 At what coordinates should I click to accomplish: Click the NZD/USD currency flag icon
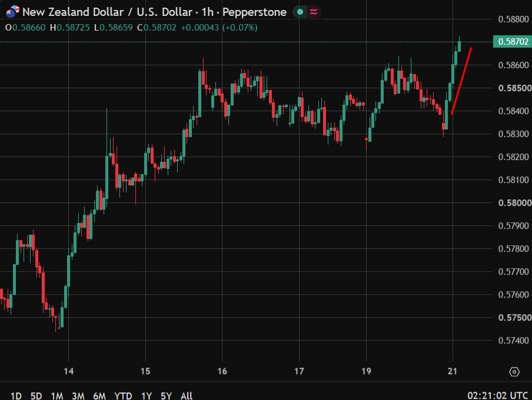12,11
